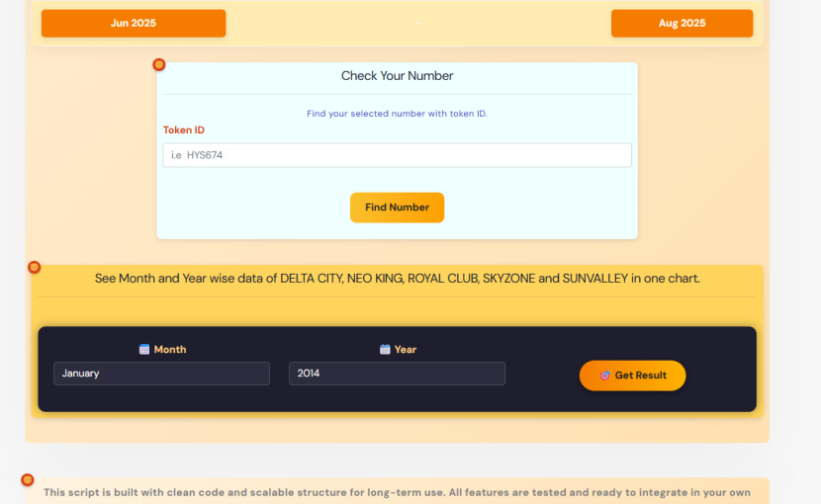Click the orange pin beside the script description

pyautogui.click(x=28, y=480)
